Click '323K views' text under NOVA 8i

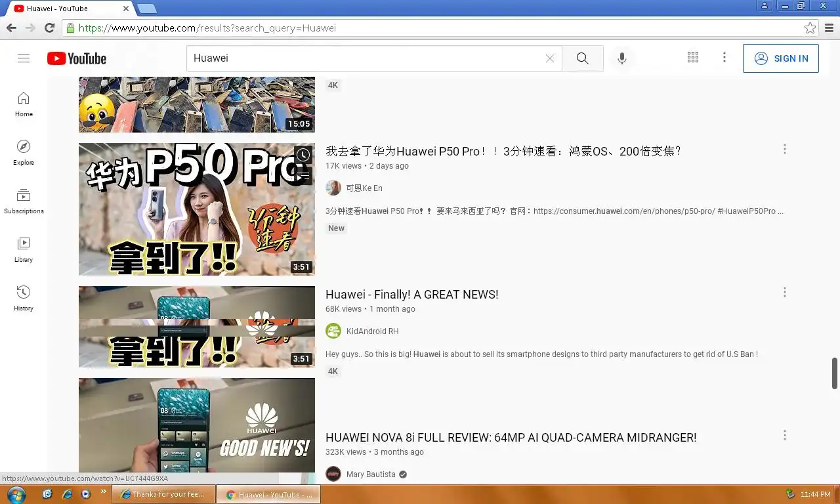click(x=346, y=452)
